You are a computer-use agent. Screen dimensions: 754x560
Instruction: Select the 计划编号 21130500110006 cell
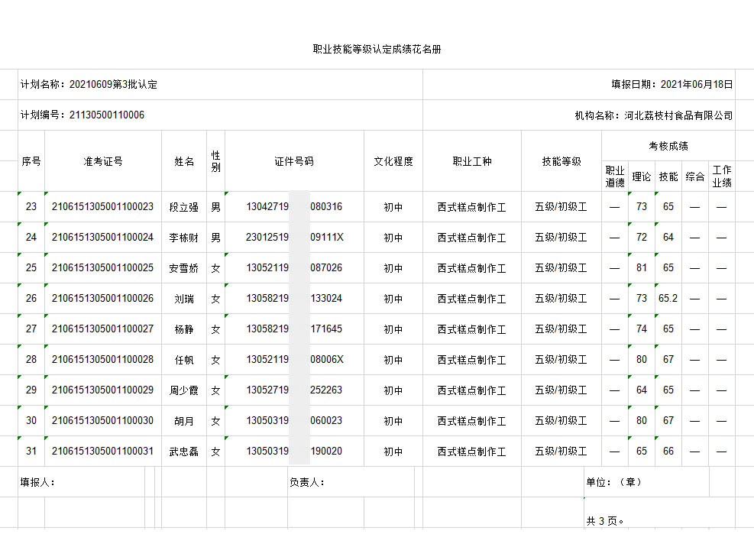83,115
